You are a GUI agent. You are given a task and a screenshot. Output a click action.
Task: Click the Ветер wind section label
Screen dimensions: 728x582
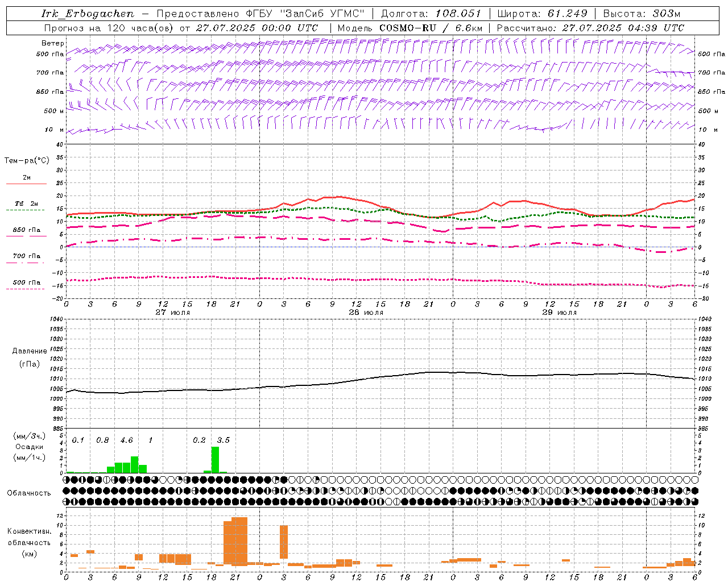(x=52, y=43)
